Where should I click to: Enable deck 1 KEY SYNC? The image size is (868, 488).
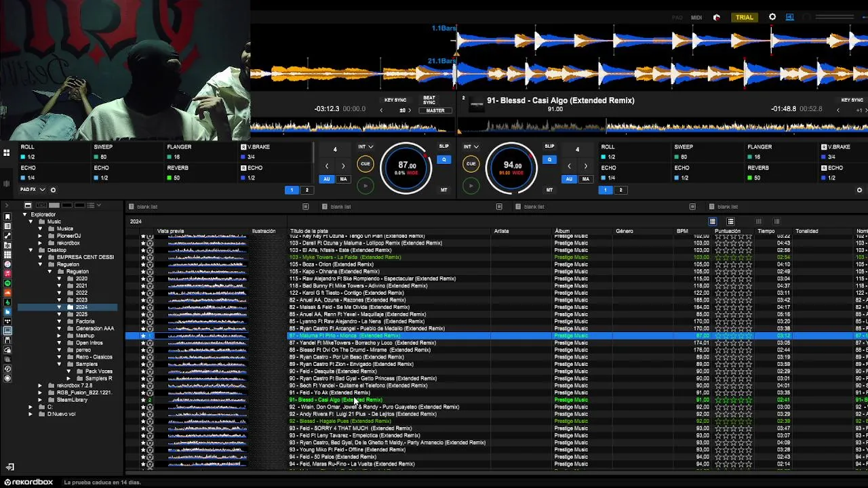pyautogui.click(x=395, y=100)
